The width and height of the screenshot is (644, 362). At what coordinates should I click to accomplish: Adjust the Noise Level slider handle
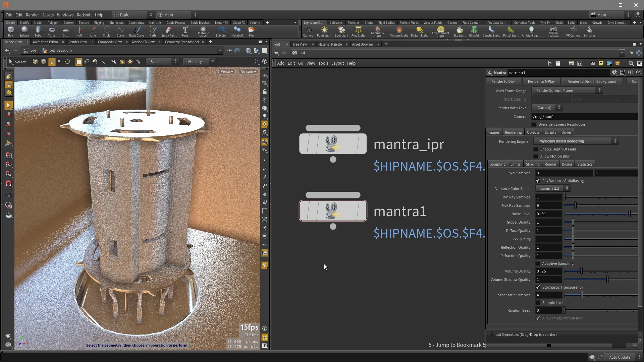click(629, 214)
